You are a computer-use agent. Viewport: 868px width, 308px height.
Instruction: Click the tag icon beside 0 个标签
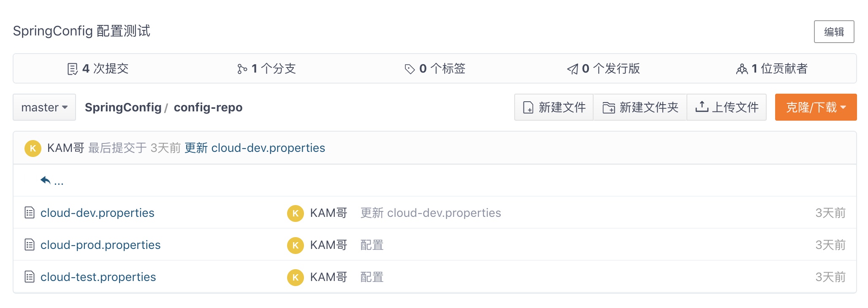point(409,68)
